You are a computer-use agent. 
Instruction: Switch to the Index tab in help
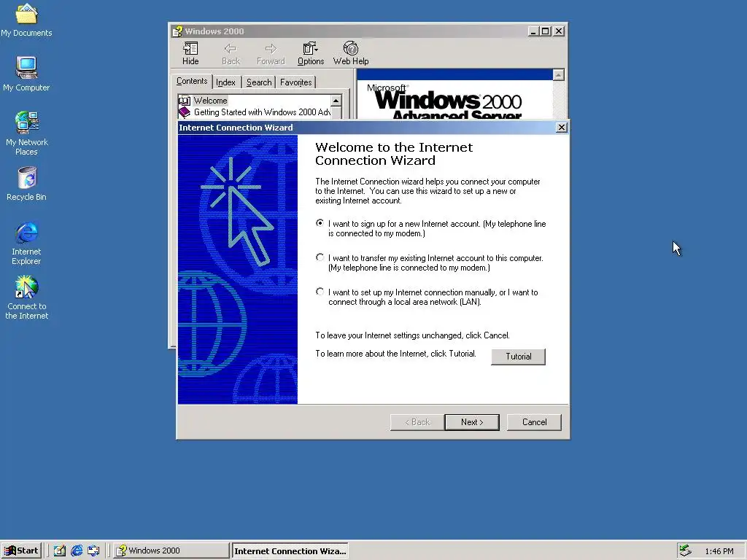pyautogui.click(x=225, y=82)
